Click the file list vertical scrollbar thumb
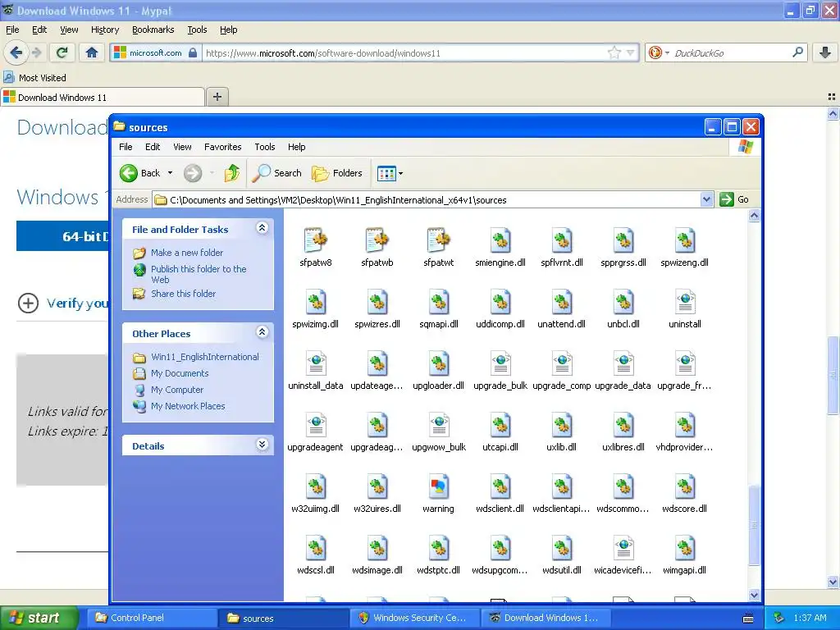Image resolution: width=840 pixels, height=630 pixels. 754,525
